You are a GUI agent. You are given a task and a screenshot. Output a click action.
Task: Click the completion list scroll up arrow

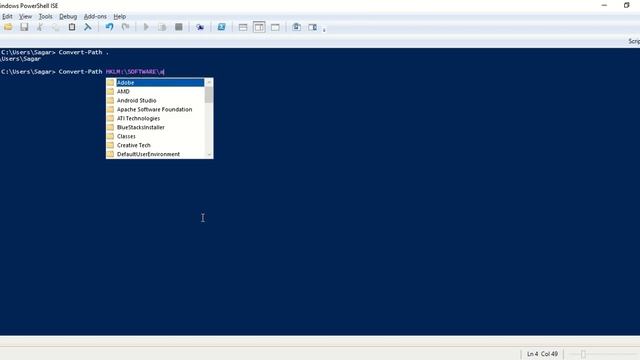point(209,82)
